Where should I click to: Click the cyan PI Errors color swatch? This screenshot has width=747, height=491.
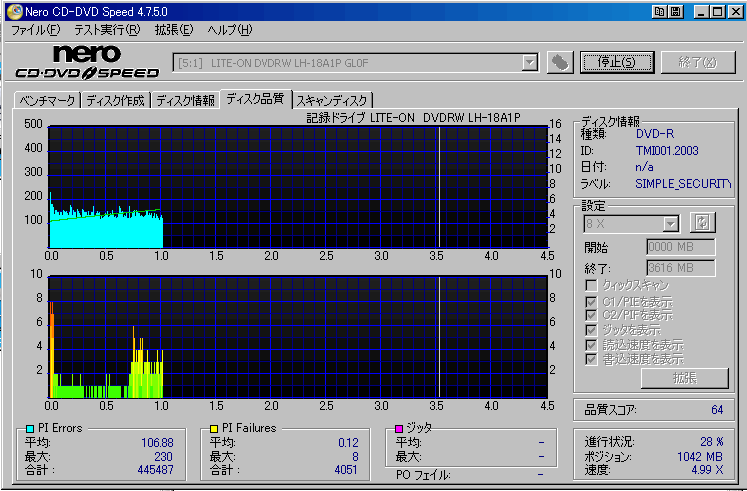point(30,429)
